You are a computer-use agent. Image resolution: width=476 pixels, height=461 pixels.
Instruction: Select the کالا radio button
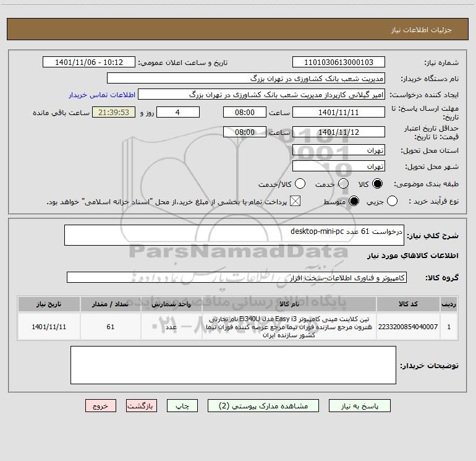[377, 184]
